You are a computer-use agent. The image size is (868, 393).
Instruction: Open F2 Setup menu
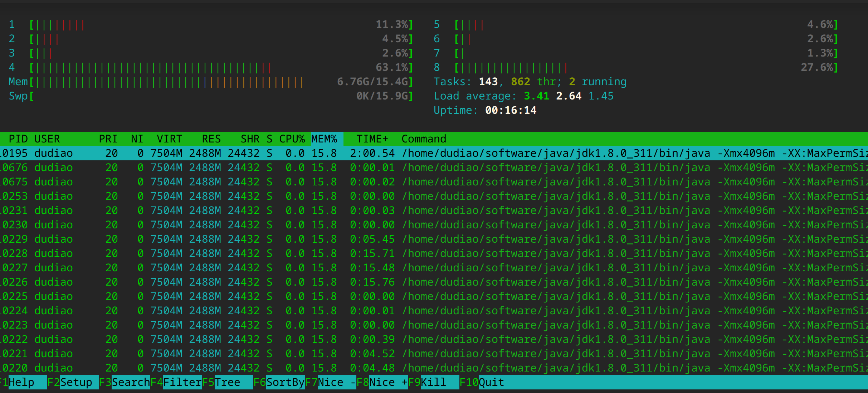click(x=76, y=382)
